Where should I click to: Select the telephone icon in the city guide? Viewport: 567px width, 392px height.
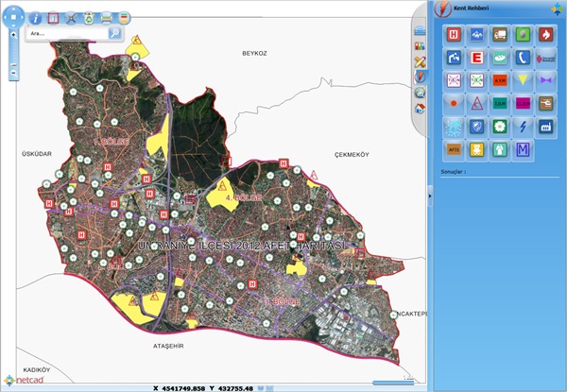(x=522, y=57)
